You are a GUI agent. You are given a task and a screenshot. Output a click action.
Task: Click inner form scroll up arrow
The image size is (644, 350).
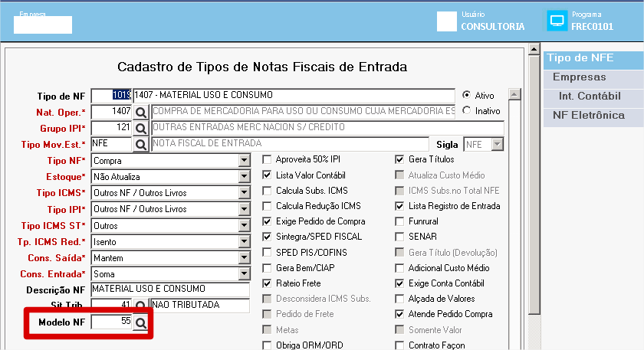(x=514, y=94)
